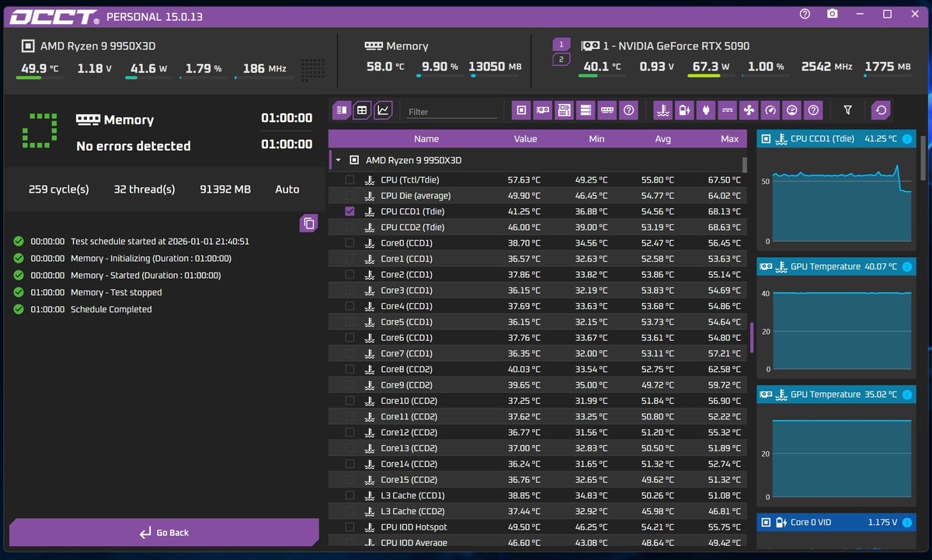Toggle the voltage sensor type filter
Image resolution: width=932 pixels, height=560 pixels.
[727, 110]
